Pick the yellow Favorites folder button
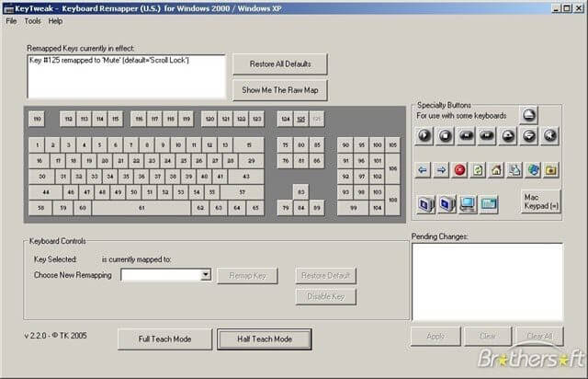 coord(551,170)
